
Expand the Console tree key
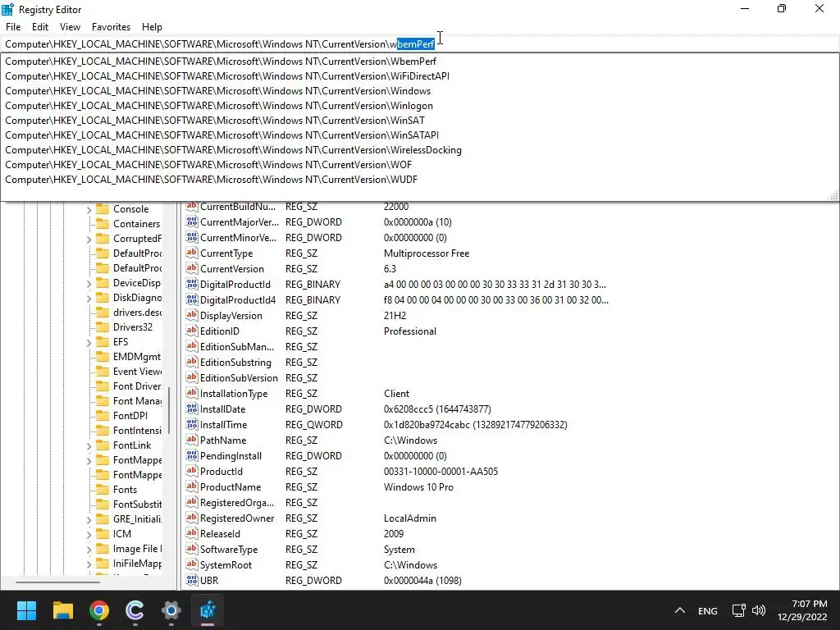pyautogui.click(x=89, y=210)
